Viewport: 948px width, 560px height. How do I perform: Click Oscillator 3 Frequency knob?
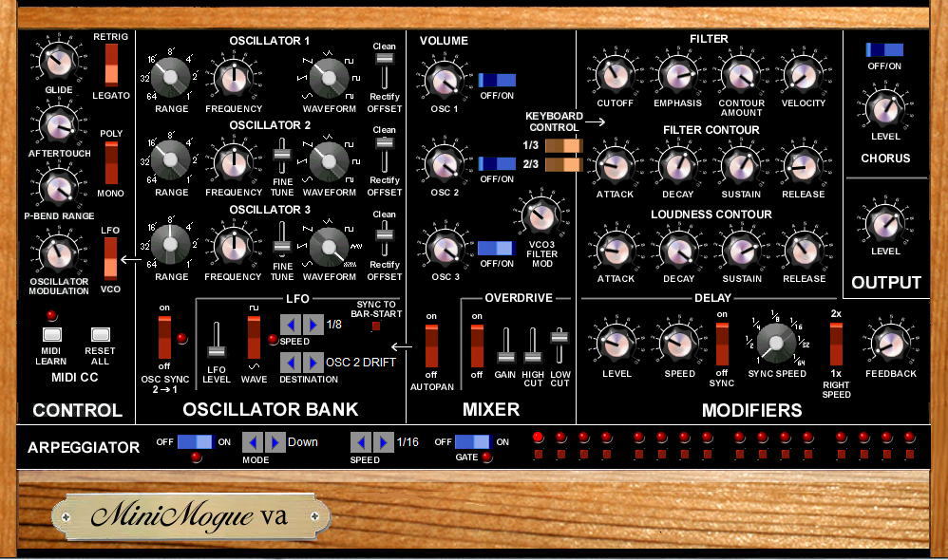click(234, 247)
